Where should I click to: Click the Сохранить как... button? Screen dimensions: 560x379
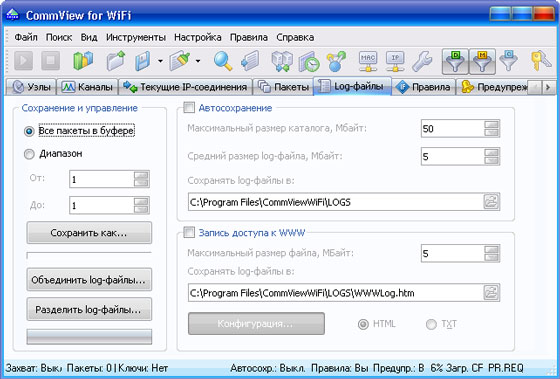[89, 233]
